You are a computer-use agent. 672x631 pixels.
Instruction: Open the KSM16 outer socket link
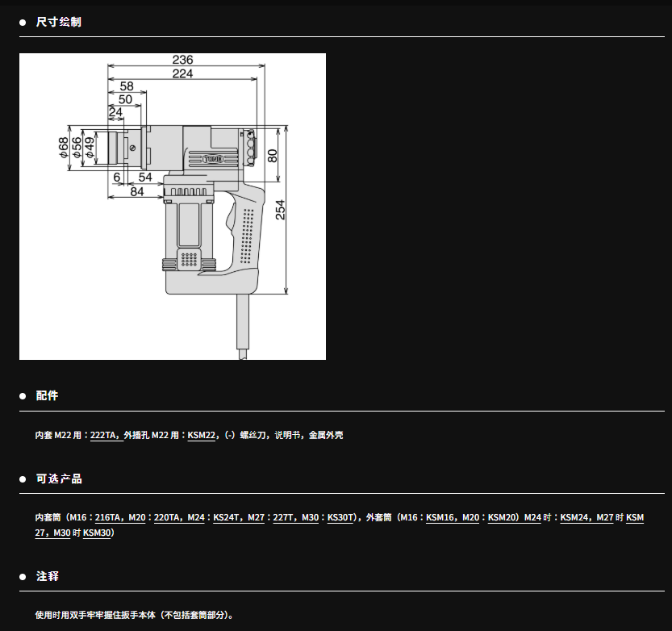pyautogui.click(x=440, y=517)
